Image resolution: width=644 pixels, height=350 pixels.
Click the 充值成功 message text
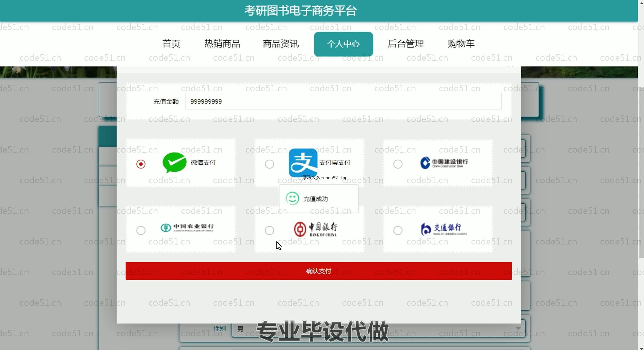[x=315, y=199]
